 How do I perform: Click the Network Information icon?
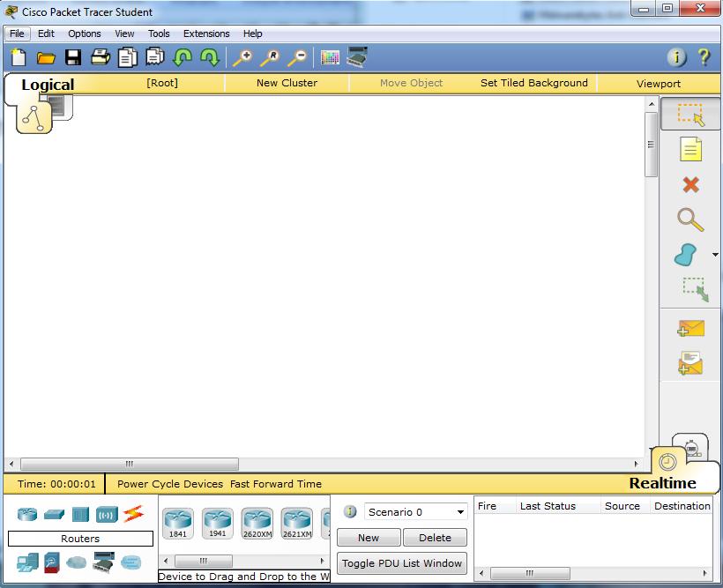pos(676,57)
